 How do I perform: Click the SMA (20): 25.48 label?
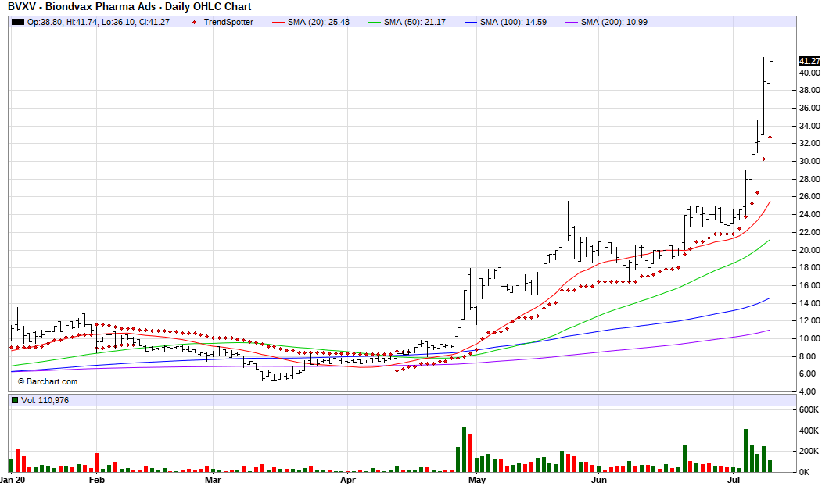318,22
